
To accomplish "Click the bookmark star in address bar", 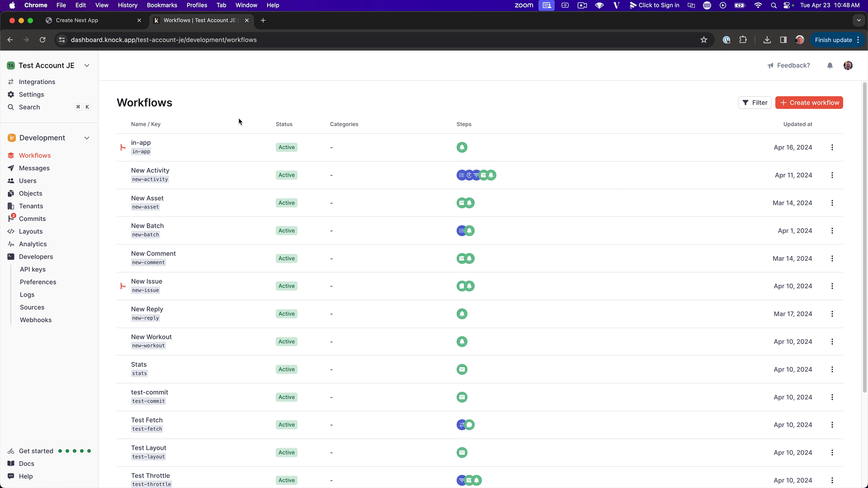I will 704,40.
